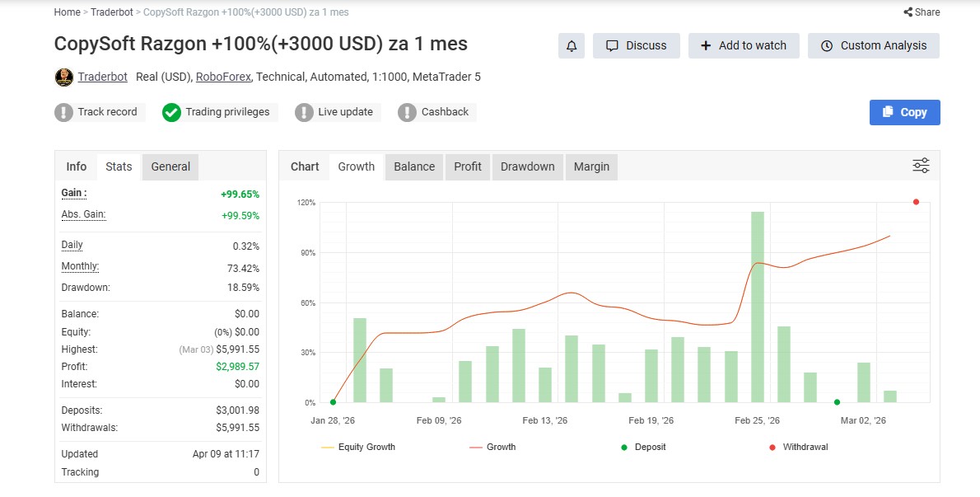Click the Deposits value $3,001.98

tap(237, 410)
